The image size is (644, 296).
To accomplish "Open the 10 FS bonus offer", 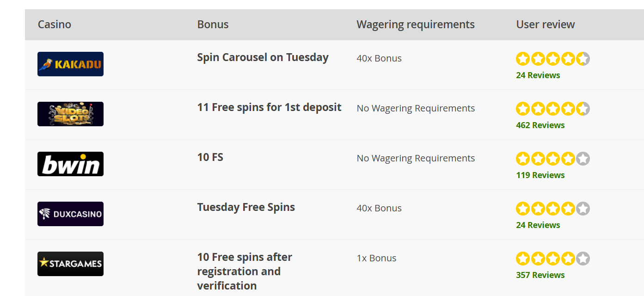I will [210, 157].
